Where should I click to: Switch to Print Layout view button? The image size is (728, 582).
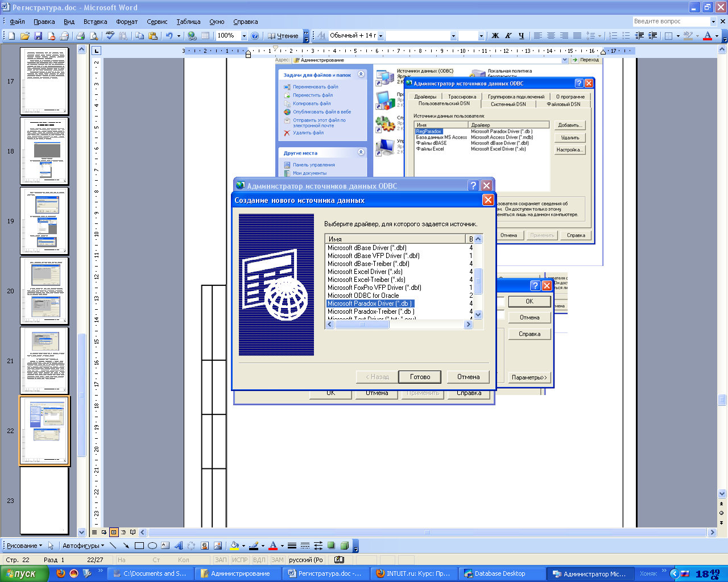coord(114,533)
